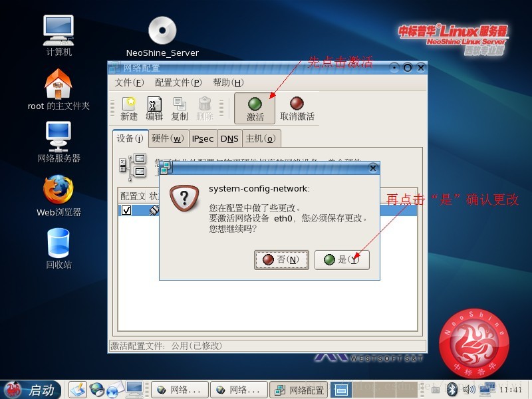Click 否(N) to decline saving changes

click(281, 260)
